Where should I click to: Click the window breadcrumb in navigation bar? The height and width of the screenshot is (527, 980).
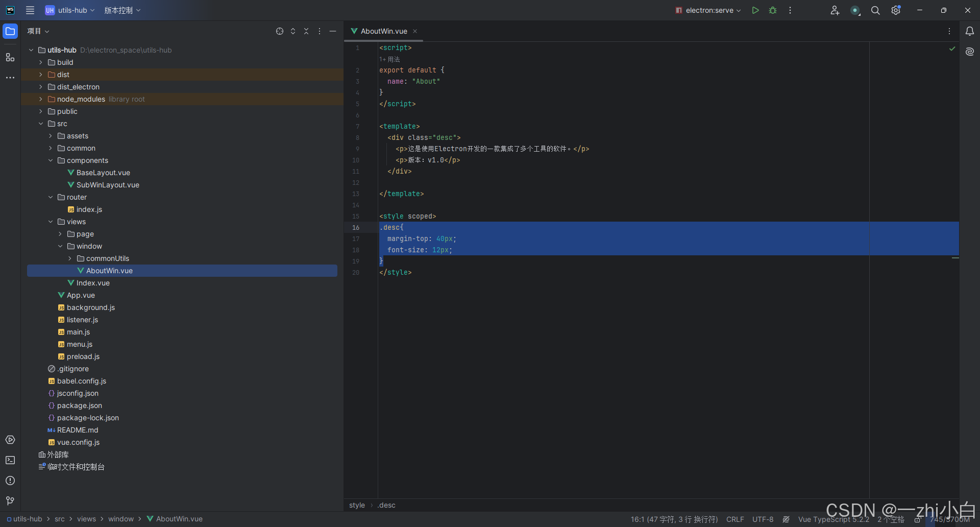tap(121, 519)
